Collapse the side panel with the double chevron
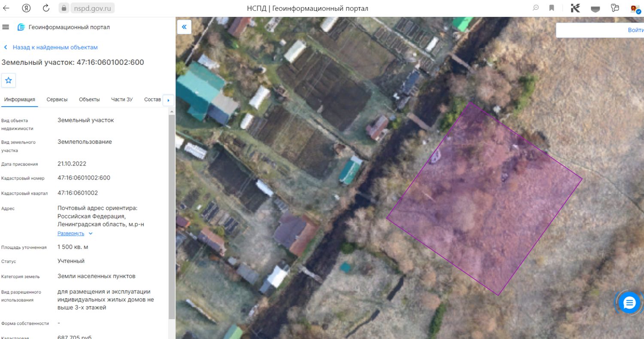 [184, 27]
